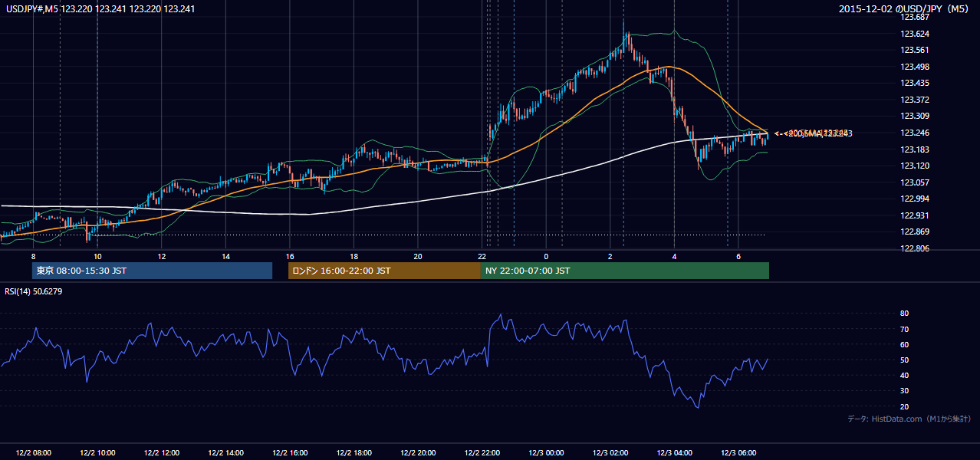
Task: Click price axis label 123.435
Action: click(915, 83)
